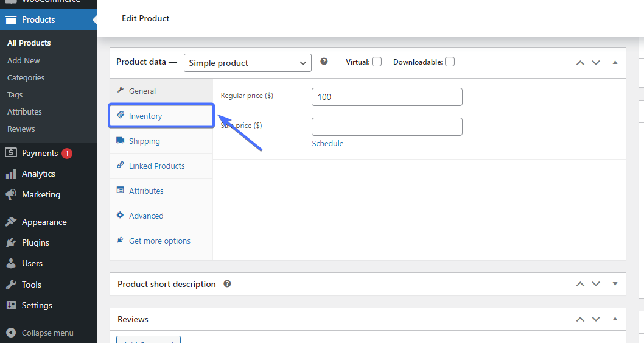Click the Marketing megaphone icon
Screen dimensions: 644x343
[11, 194]
